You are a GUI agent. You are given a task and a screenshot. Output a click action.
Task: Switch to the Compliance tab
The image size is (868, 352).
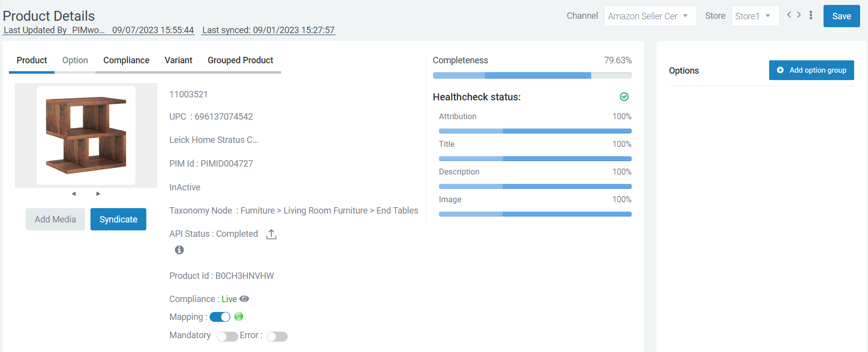click(x=127, y=60)
